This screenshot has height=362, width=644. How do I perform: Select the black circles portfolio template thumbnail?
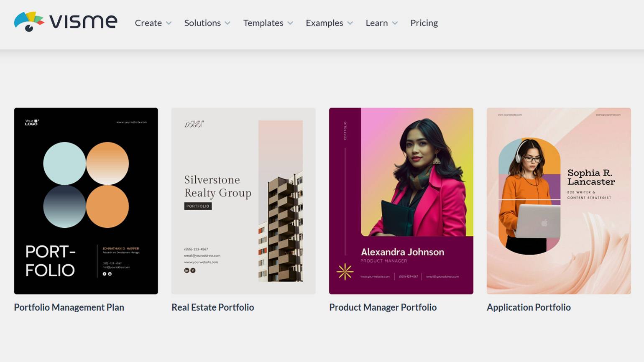[86, 201]
